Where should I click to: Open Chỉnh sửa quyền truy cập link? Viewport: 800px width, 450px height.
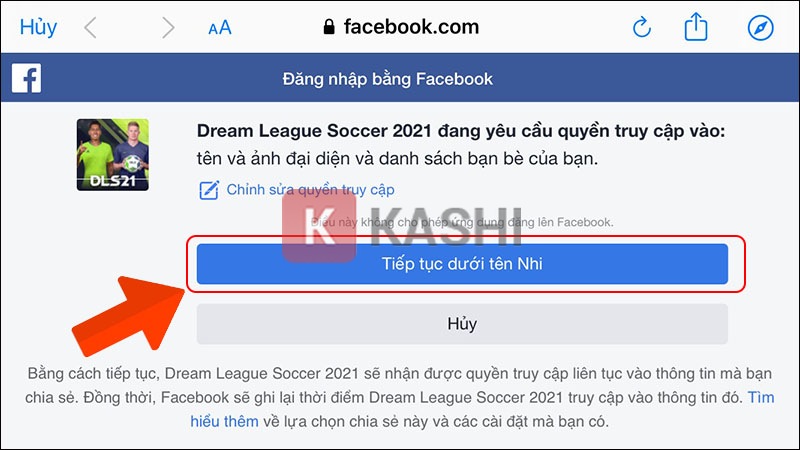pyautogui.click(x=310, y=190)
